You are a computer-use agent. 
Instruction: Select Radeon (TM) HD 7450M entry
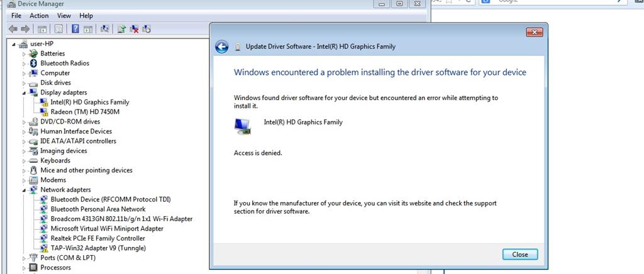85,112
